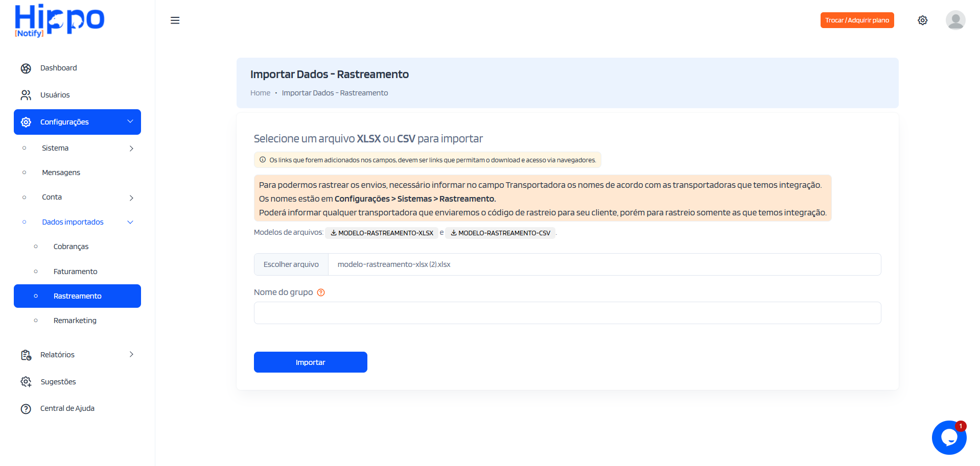This screenshot has width=980, height=466.
Task: Click the Configurações gear icon
Action: [x=26, y=122]
